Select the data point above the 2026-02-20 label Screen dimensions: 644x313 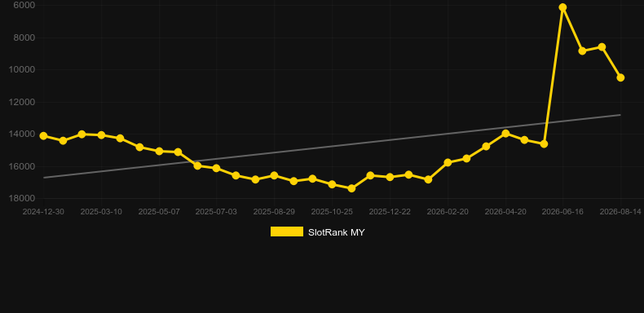point(448,163)
